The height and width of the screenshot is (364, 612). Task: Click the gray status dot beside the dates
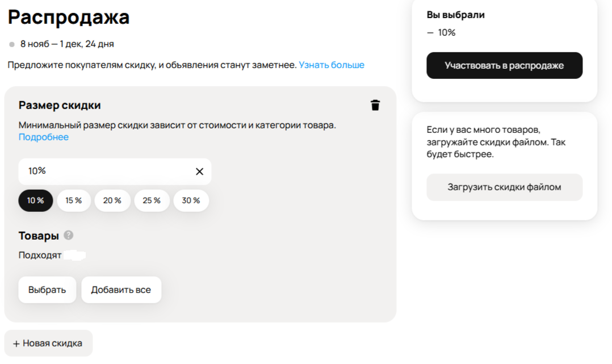12,44
